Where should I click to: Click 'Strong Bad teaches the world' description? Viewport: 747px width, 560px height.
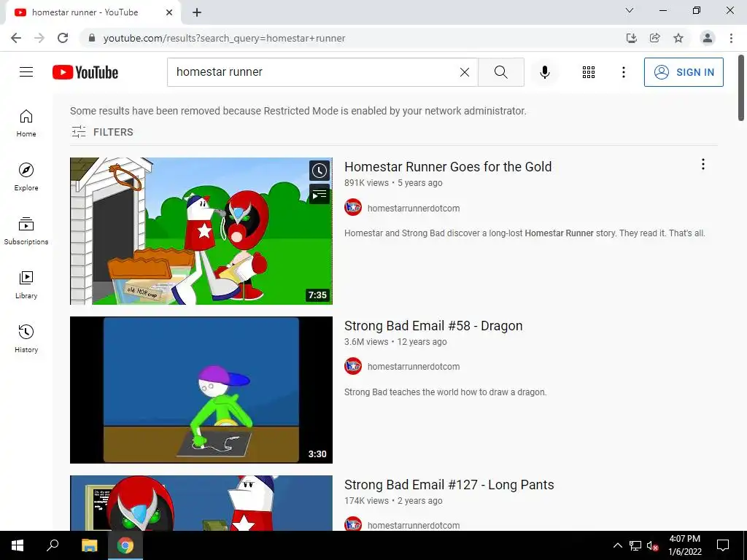click(x=445, y=392)
